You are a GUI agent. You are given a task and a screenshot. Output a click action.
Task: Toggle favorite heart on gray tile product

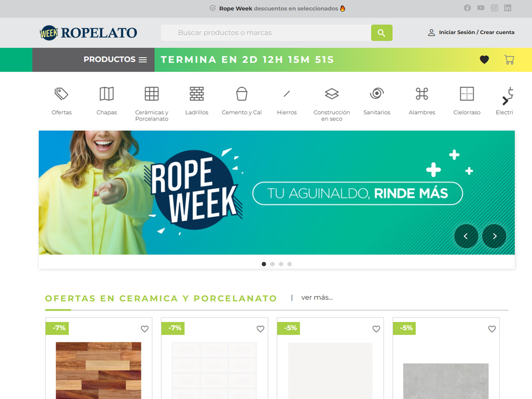492,329
